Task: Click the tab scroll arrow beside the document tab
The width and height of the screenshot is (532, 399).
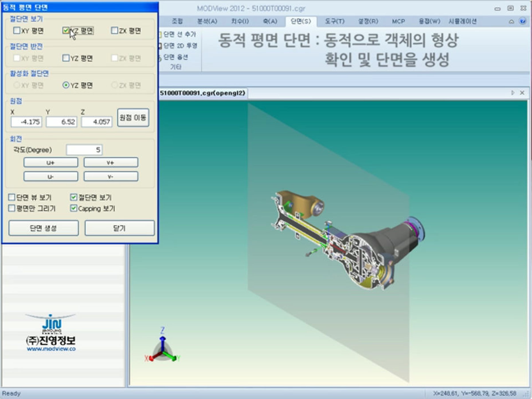Action: click(x=512, y=93)
